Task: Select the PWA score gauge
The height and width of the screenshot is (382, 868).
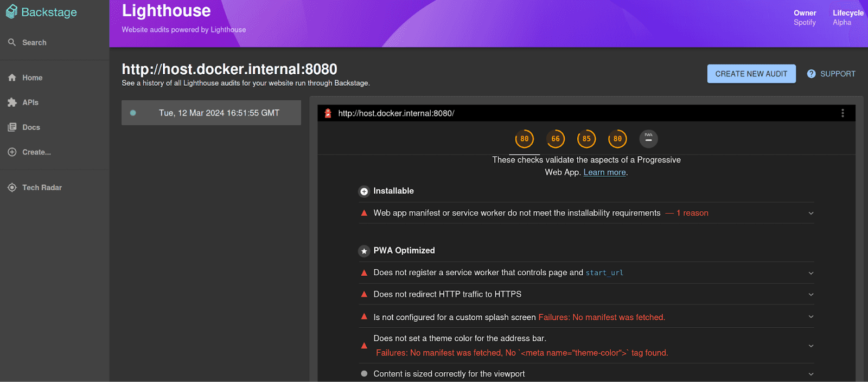Action: click(648, 139)
